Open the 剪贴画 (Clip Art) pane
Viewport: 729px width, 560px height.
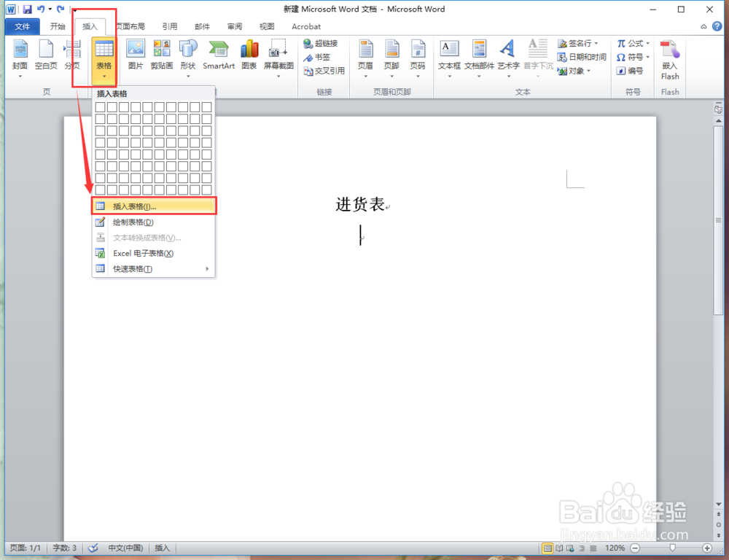tap(162, 55)
